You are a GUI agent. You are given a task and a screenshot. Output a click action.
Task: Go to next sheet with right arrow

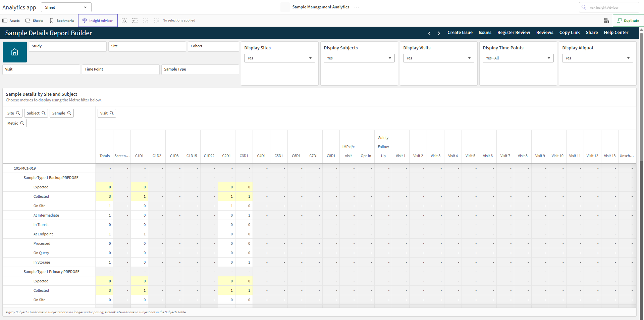(x=439, y=33)
